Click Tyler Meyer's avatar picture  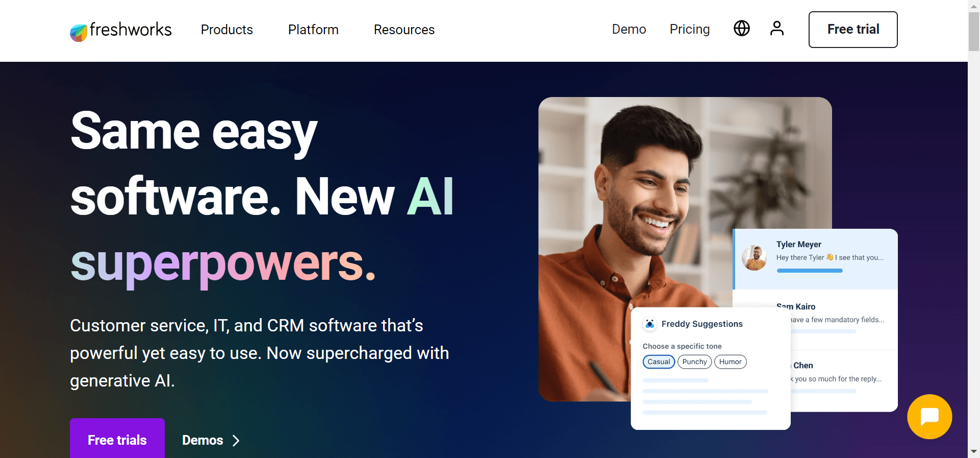click(755, 258)
